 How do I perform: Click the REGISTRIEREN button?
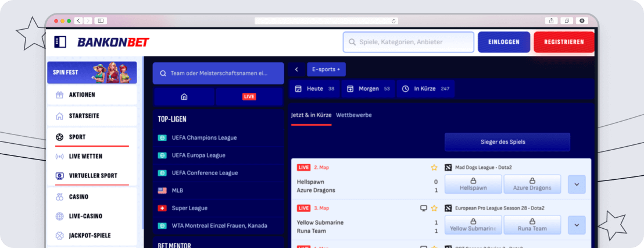[563, 42]
